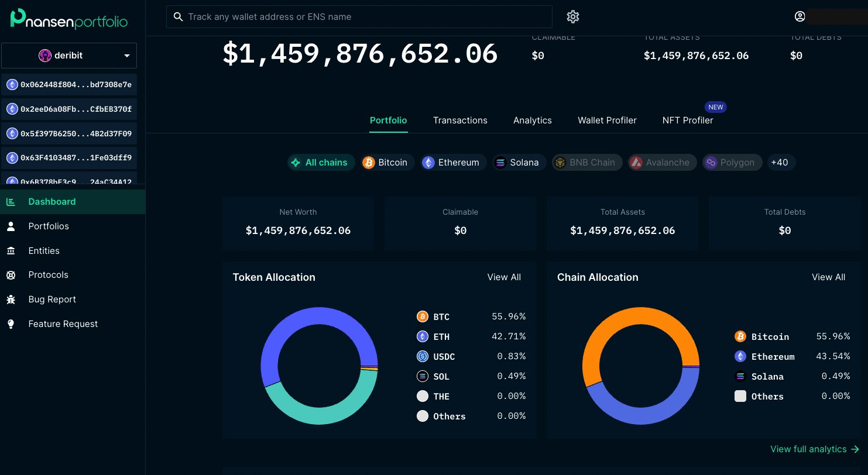The image size is (868, 475).
Task: Click the Net Worth summary card
Action: click(298, 223)
